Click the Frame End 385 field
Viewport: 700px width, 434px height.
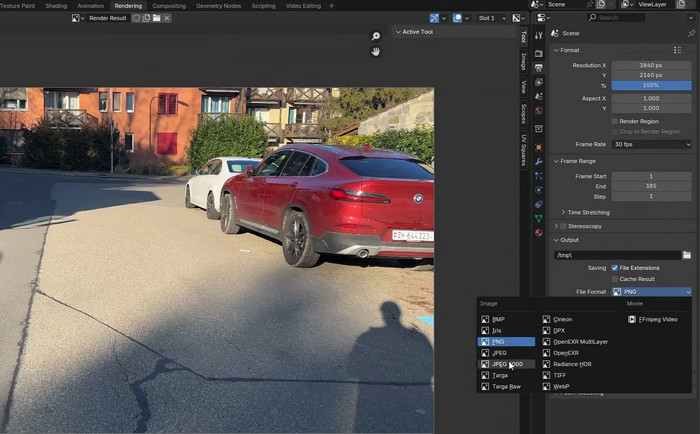coord(652,186)
